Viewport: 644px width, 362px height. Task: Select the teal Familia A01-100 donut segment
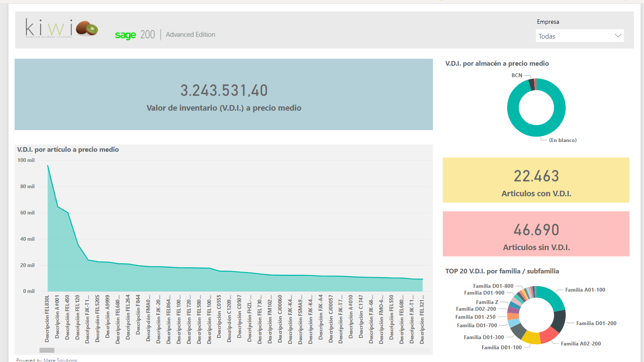pyautogui.click(x=552, y=297)
